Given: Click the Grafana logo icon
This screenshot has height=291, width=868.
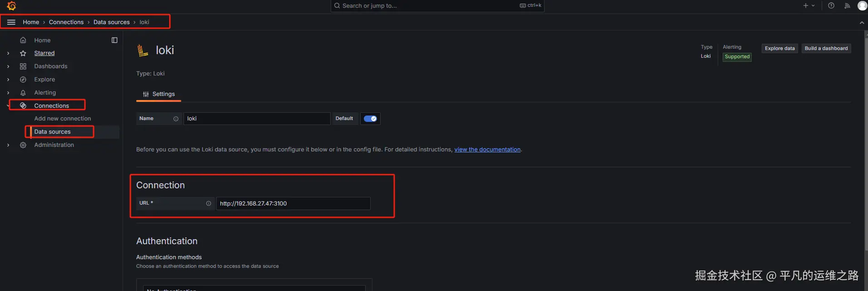Looking at the screenshot, I should 12,6.
